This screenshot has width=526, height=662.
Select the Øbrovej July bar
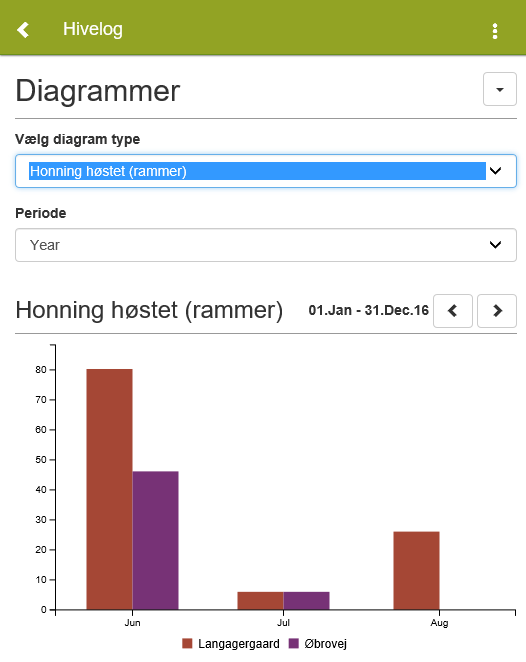[x=306, y=600]
